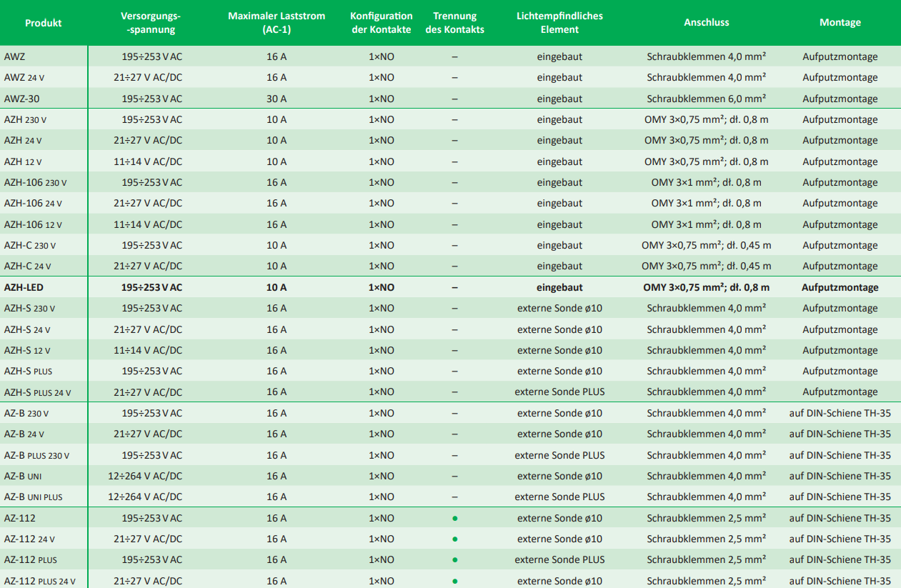Click the 12÷264 V AC/DC value in AZ-B UNI row
The width and height of the screenshot is (901, 588).
pos(145,476)
